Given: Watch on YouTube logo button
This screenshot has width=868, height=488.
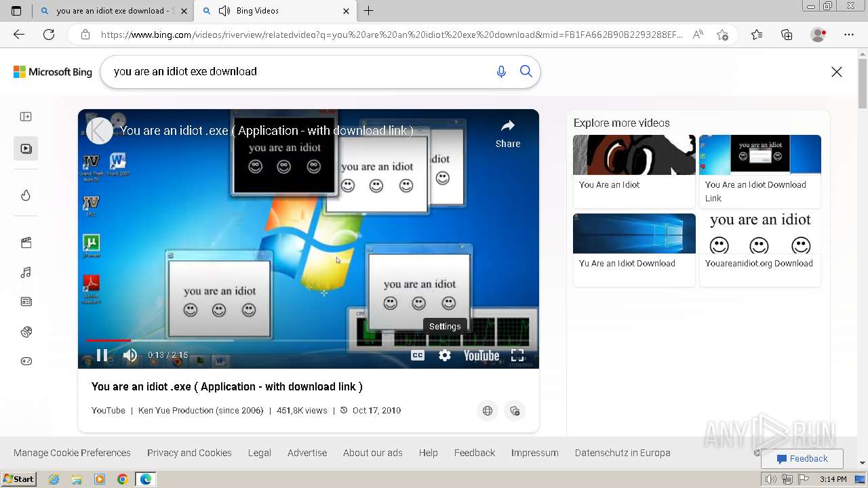Looking at the screenshot, I should click(481, 355).
